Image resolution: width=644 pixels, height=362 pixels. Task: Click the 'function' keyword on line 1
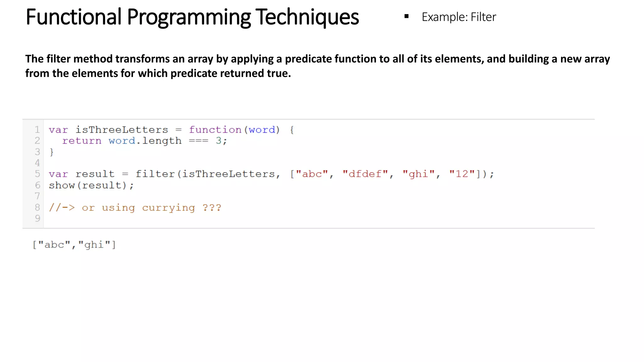pyautogui.click(x=215, y=130)
